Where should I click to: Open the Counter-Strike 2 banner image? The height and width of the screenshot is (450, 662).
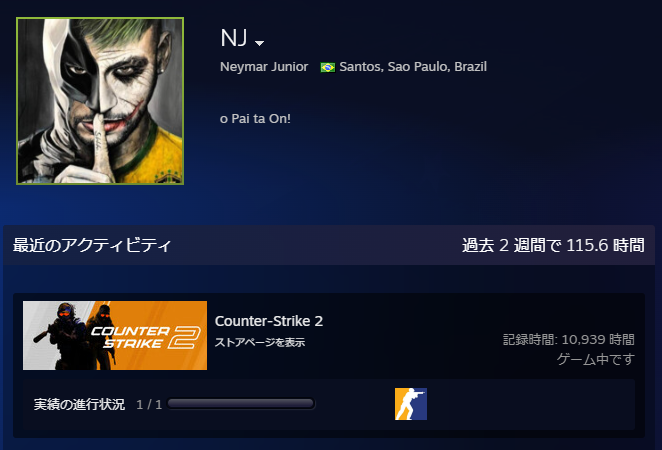click(115, 336)
